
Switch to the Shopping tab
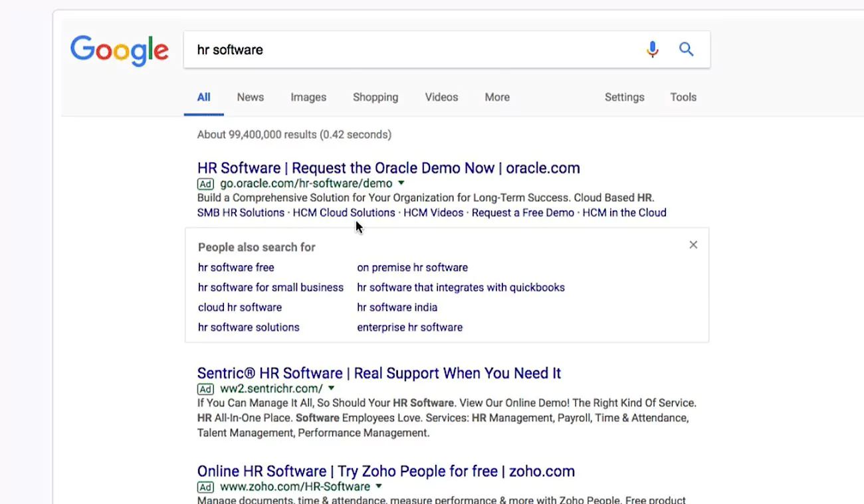376,97
